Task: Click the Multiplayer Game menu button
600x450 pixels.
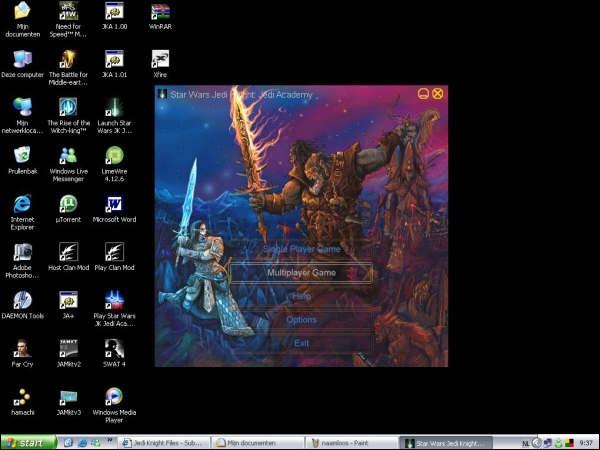Action: (x=301, y=272)
